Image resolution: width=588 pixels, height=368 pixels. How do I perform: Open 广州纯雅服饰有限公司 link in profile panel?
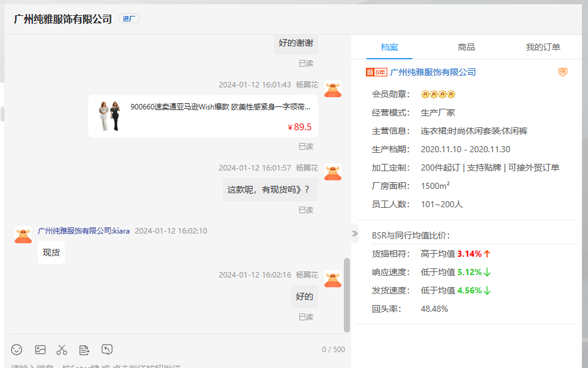[x=433, y=72]
